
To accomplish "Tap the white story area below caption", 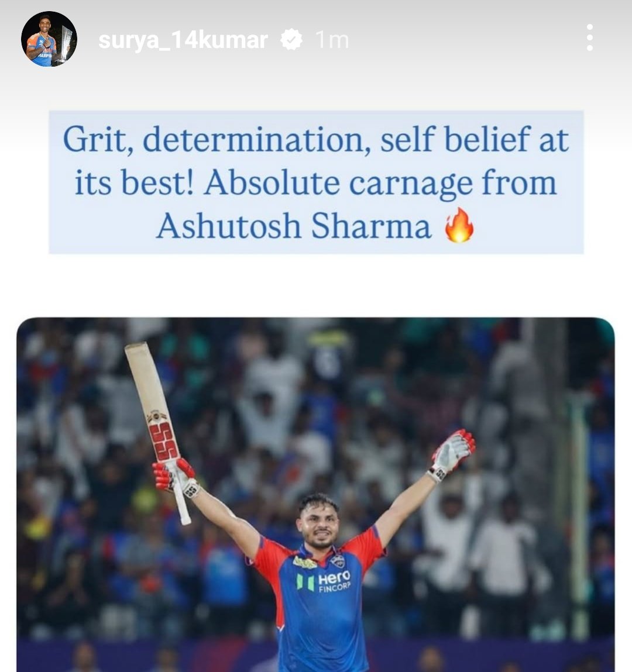I will 316,285.
